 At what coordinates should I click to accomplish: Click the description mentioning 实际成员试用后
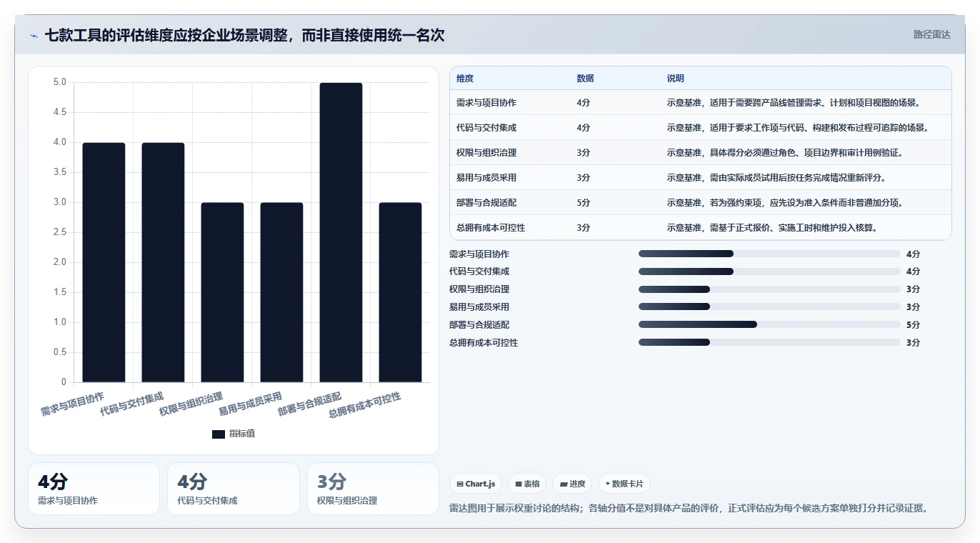tap(776, 178)
